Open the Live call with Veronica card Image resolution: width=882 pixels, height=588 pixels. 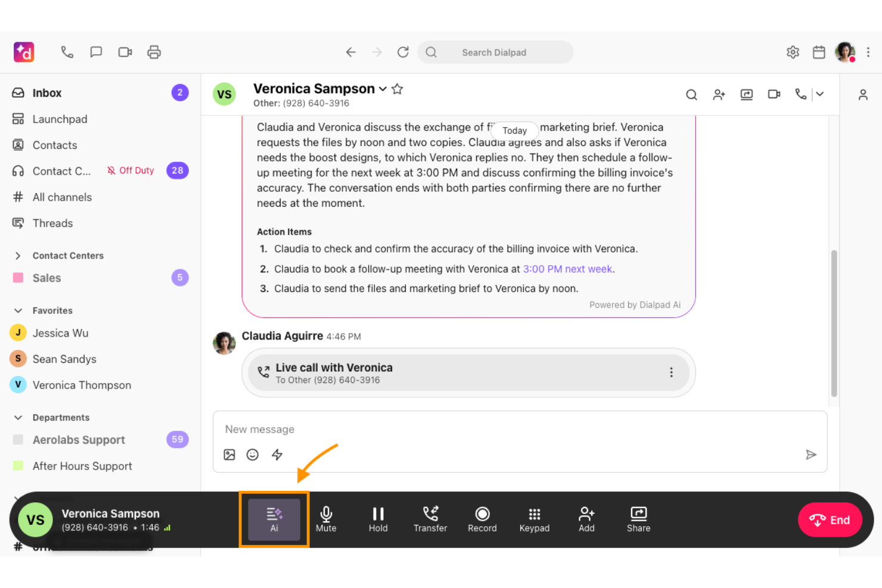(x=468, y=373)
